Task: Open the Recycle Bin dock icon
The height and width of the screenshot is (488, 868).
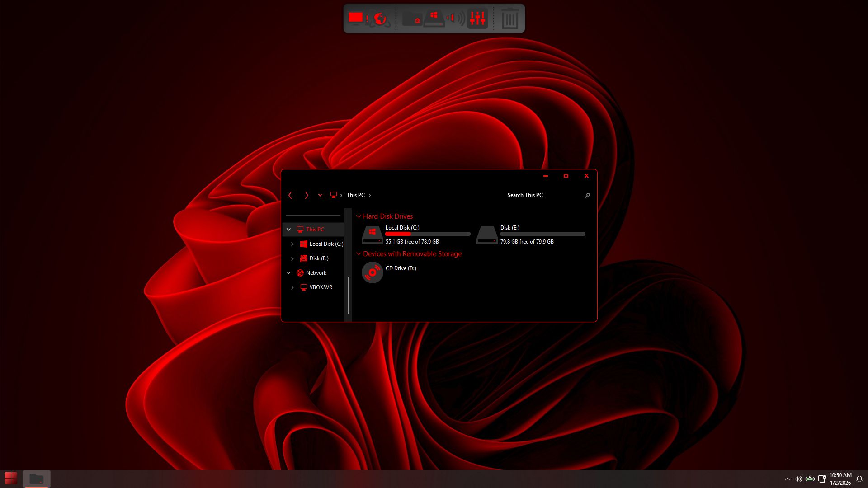Action: pos(510,19)
